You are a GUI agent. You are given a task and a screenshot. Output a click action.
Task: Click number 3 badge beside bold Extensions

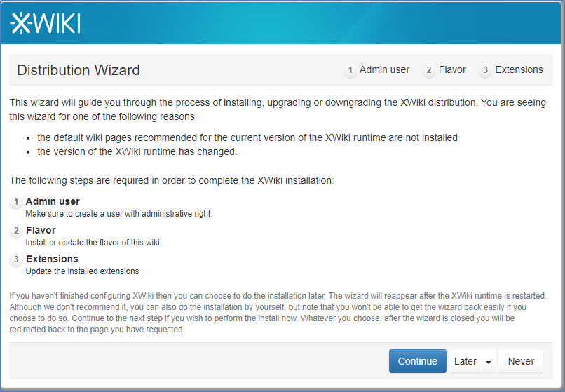click(x=16, y=259)
